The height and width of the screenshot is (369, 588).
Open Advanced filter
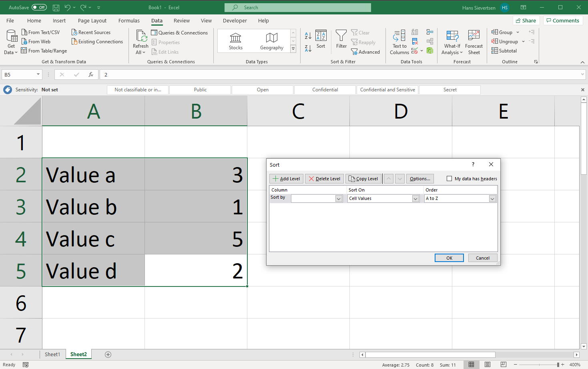365,52
